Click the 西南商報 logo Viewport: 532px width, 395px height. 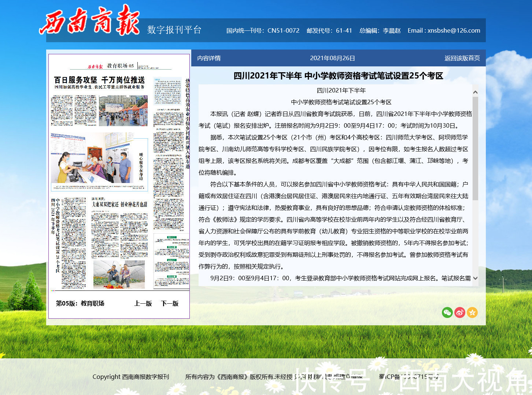coord(90,21)
